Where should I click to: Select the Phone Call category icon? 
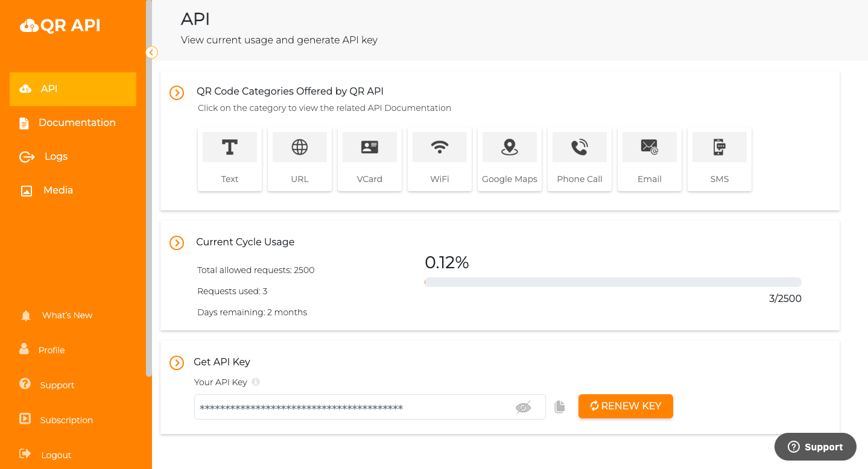pyautogui.click(x=579, y=146)
